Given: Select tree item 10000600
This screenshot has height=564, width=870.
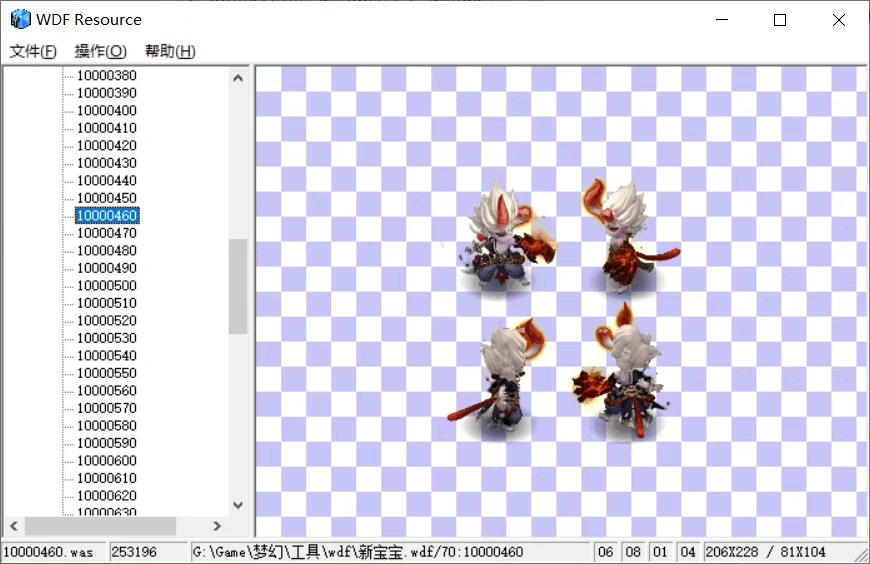Looking at the screenshot, I should [107, 460].
